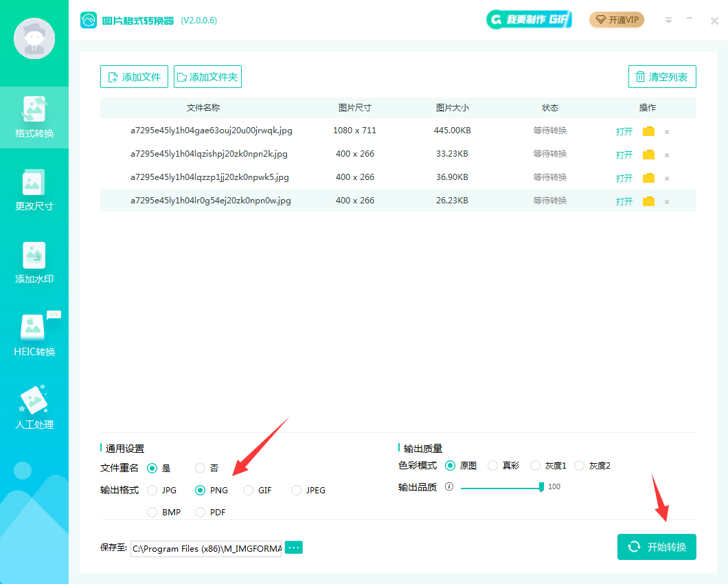The width and height of the screenshot is (728, 584).
Task: Open folder for a7295e45ly1h04gae63ouj20u00jrwqk.jpg
Action: click(648, 131)
